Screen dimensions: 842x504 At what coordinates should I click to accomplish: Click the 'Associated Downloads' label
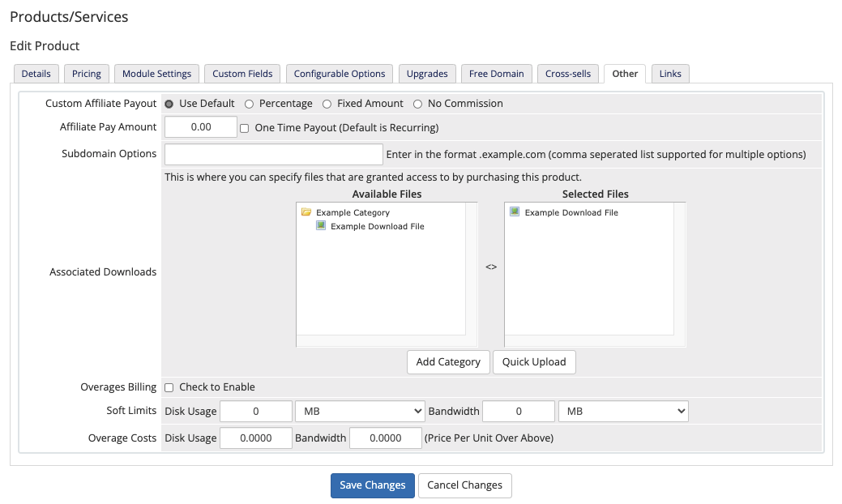(103, 272)
